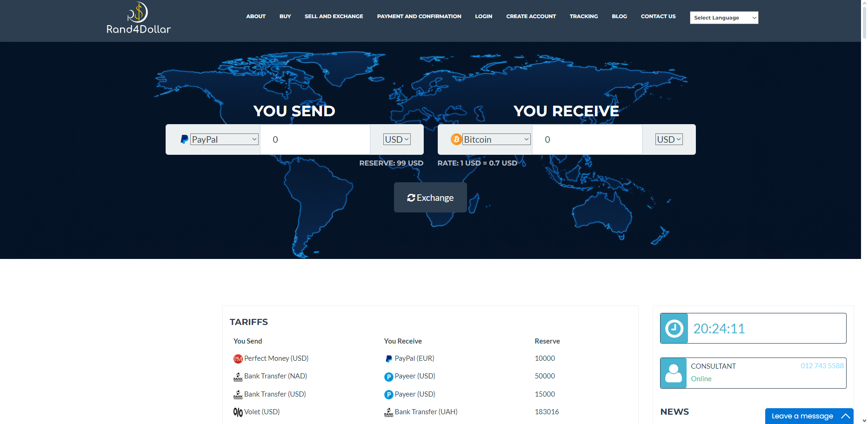The width and height of the screenshot is (868, 424).
Task: Click the Bitcoin icon in You Receive
Action: pos(456,139)
